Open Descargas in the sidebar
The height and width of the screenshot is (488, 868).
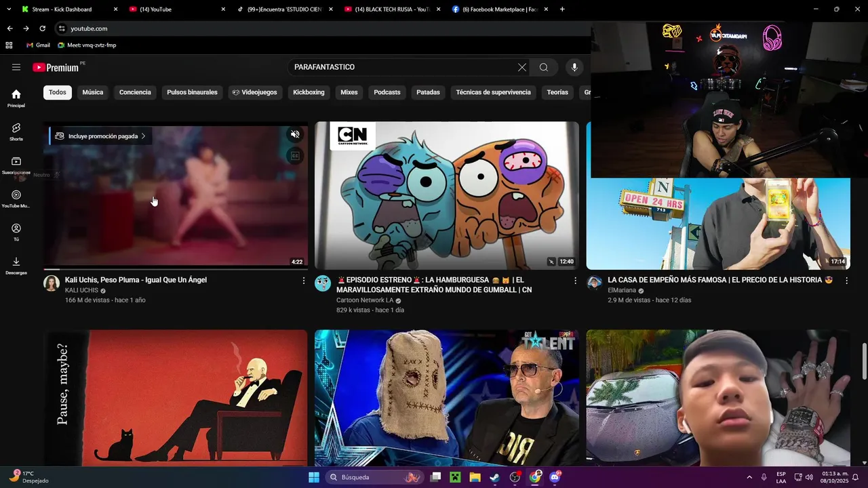pyautogui.click(x=16, y=266)
